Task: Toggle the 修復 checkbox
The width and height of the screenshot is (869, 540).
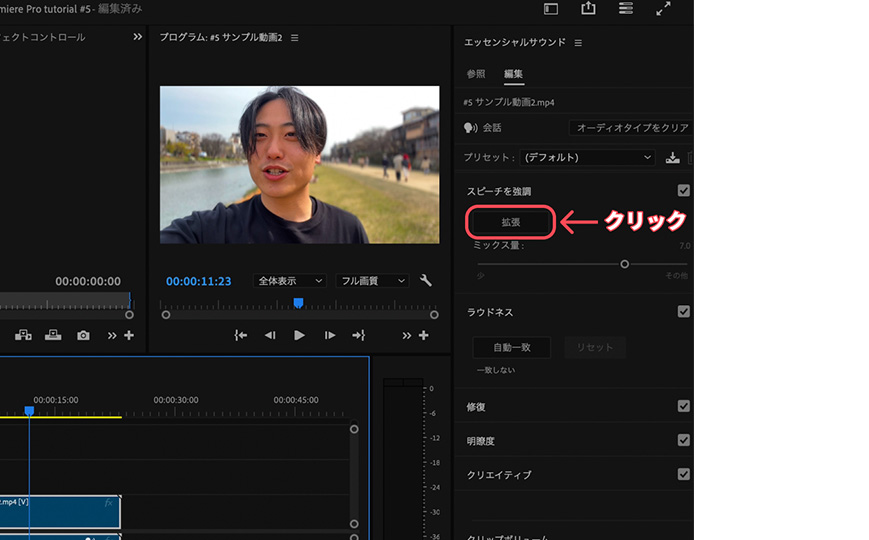Action: coord(683,406)
